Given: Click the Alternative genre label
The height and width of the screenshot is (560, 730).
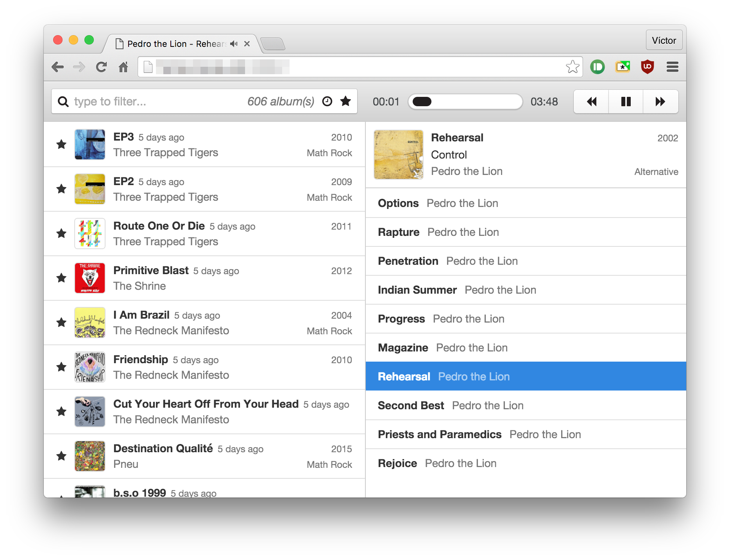Looking at the screenshot, I should (656, 172).
